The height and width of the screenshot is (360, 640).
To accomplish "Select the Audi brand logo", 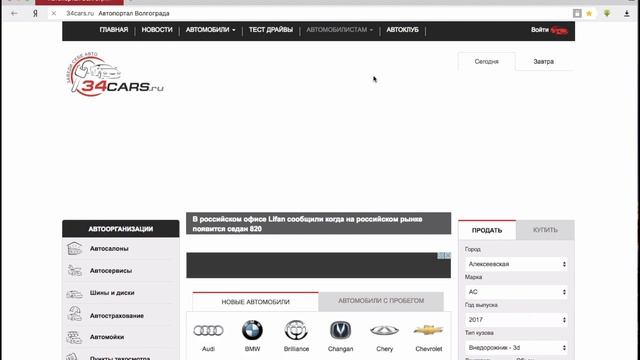I will (208, 330).
